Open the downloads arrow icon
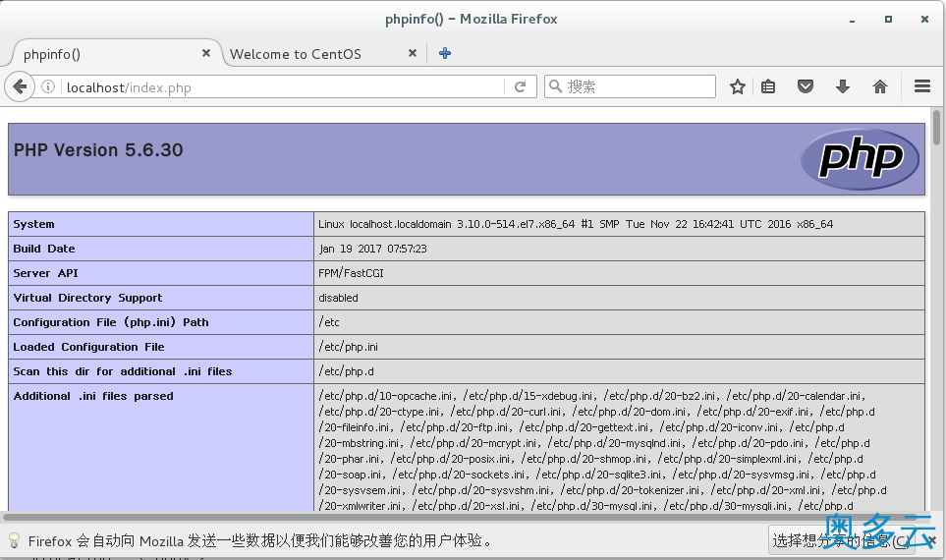The height and width of the screenshot is (560, 946). [843, 86]
